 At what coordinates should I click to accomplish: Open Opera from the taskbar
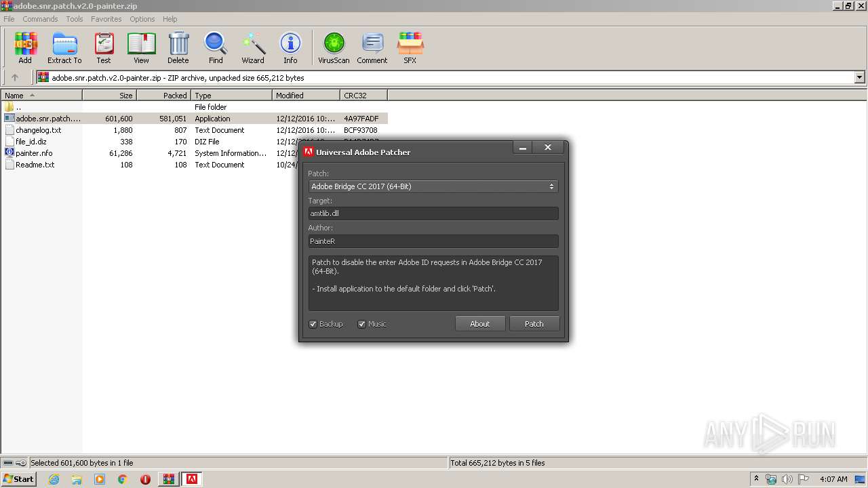[145, 479]
